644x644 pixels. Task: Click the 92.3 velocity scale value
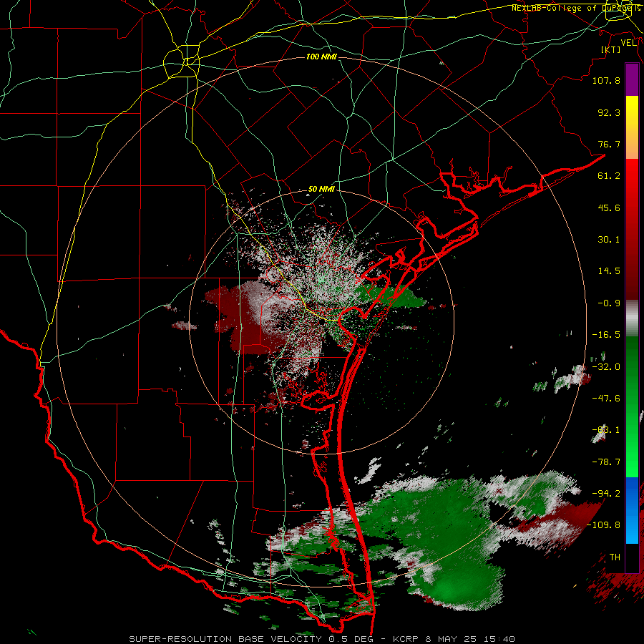coord(609,112)
